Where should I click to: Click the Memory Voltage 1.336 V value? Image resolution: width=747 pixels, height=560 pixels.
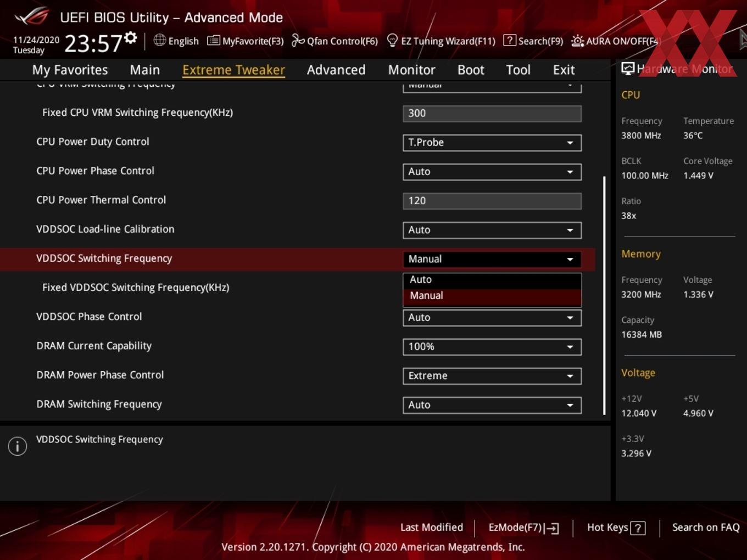pos(698,295)
